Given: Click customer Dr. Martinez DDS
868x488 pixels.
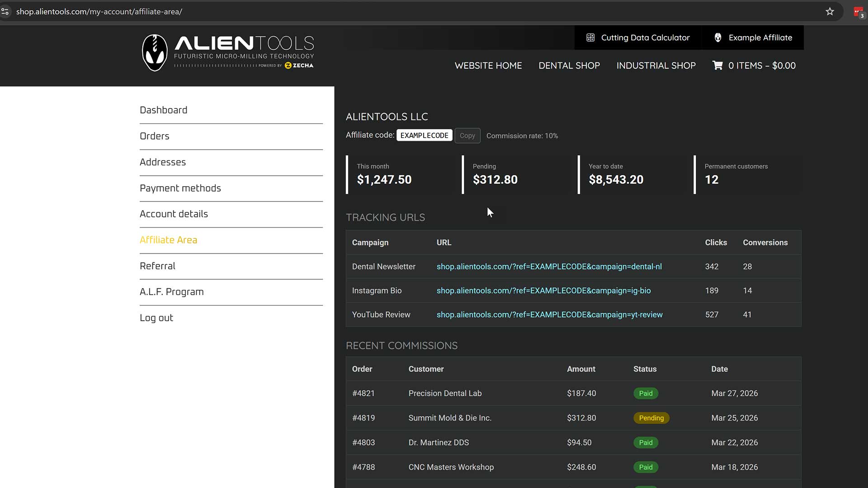Looking at the screenshot, I should pos(439,443).
